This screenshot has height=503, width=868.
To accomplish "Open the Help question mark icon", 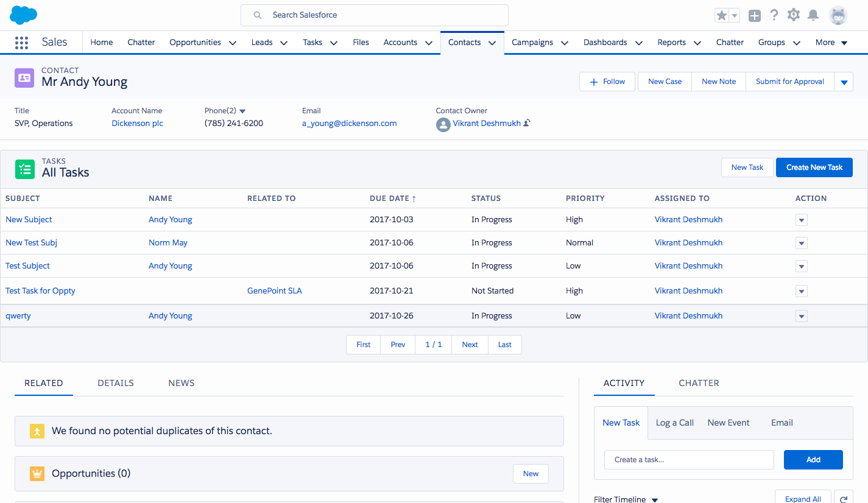I will click(x=774, y=15).
